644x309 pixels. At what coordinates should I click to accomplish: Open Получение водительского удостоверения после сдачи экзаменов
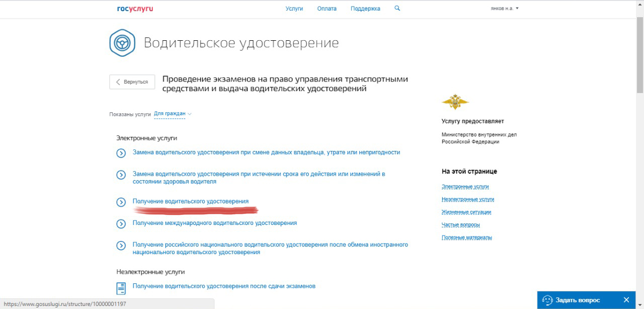224,286
